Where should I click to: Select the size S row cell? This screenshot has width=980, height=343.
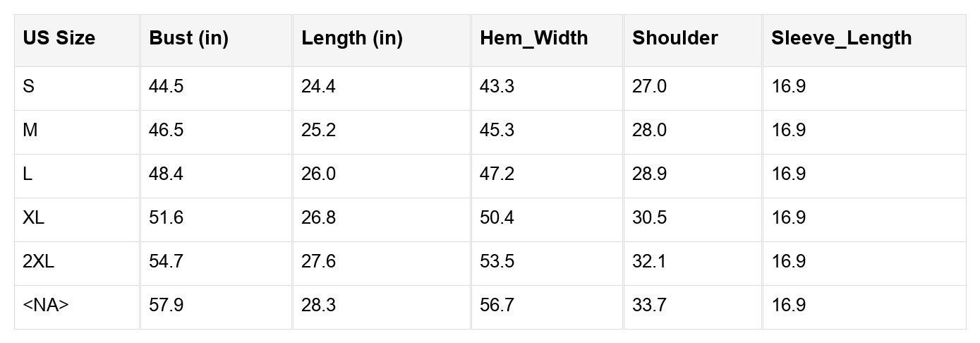(x=29, y=87)
